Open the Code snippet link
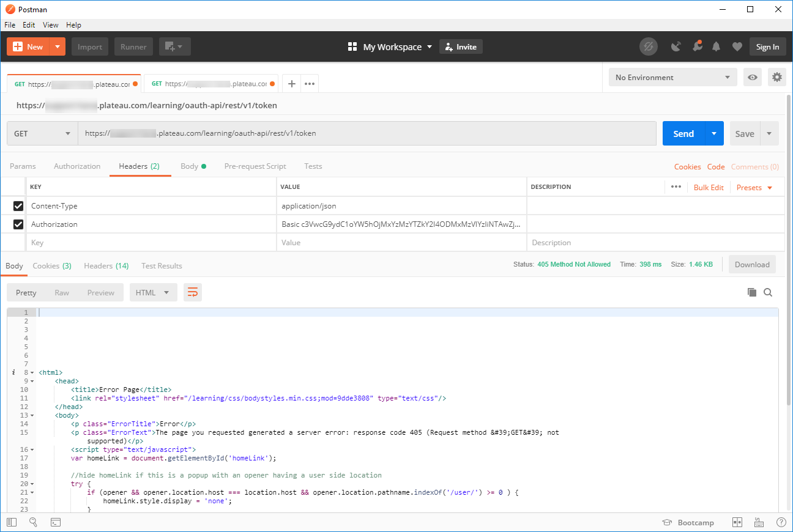The height and width of the screenshot is (532, 793). [716, 166]
